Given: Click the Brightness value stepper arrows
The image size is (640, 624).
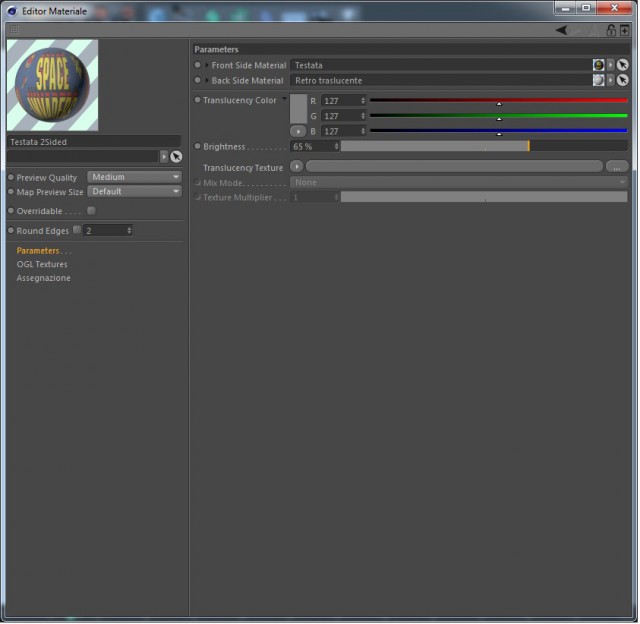Looking at the screenshot, I should click(336, 147).
